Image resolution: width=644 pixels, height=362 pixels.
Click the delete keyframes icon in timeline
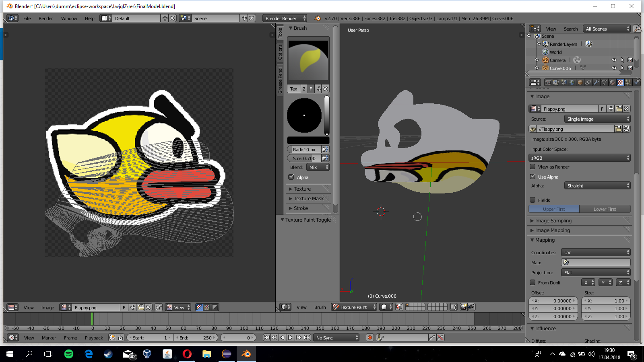click(x=441, y=337)
